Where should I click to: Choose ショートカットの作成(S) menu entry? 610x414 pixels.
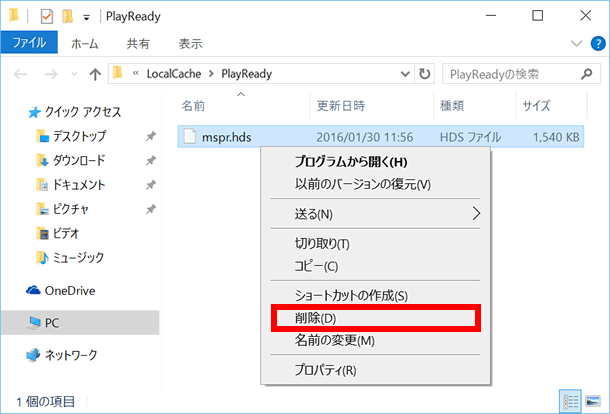click(375, 296)
